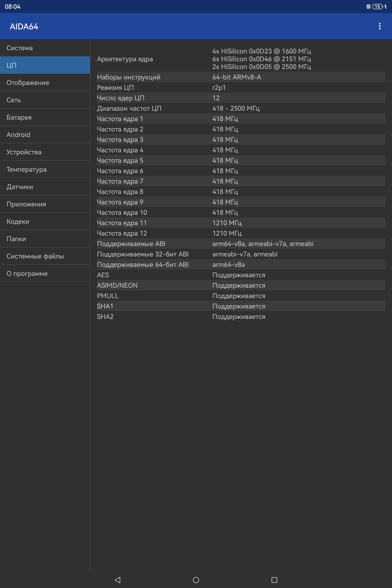Tap the recent apps square button
Viewport: 392px width, 588px height.
[274, 580]
